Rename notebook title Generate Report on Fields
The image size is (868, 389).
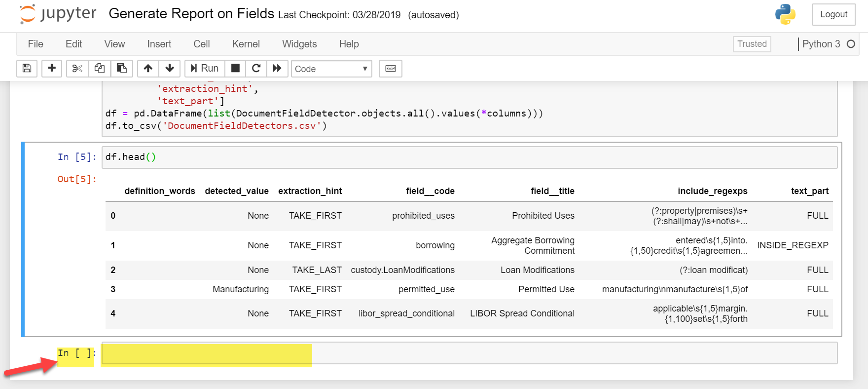(x=191, y=13)
